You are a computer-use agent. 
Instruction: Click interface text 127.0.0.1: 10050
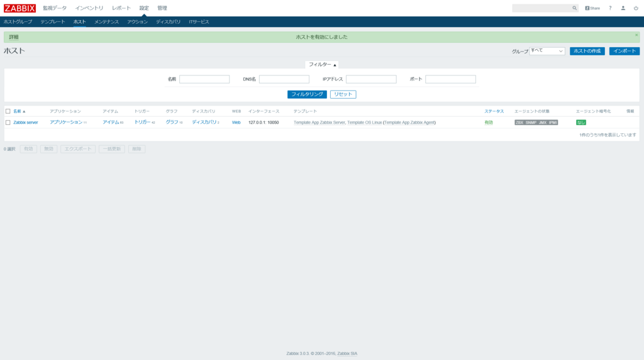coord(264,123)
